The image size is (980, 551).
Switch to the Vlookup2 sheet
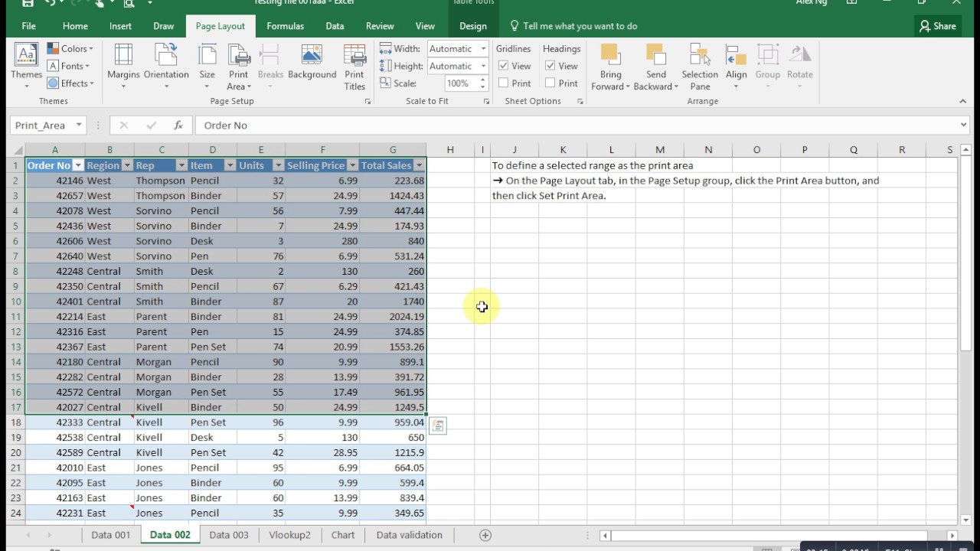click(x=290, y=535)
